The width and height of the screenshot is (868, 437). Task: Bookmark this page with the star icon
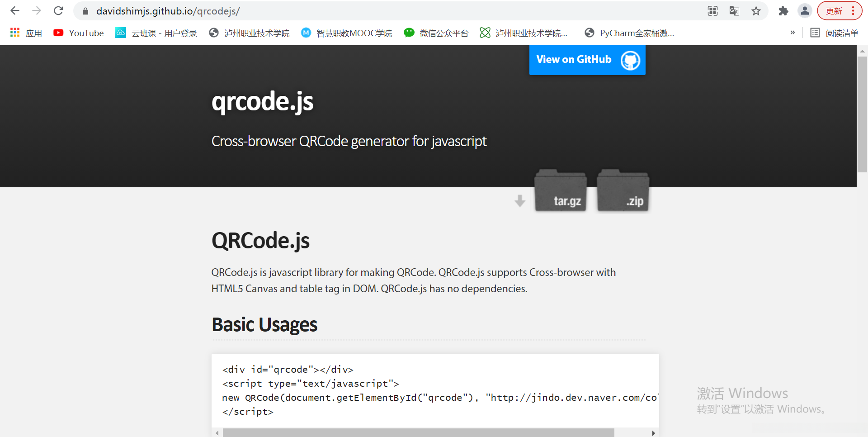(756, 11)
